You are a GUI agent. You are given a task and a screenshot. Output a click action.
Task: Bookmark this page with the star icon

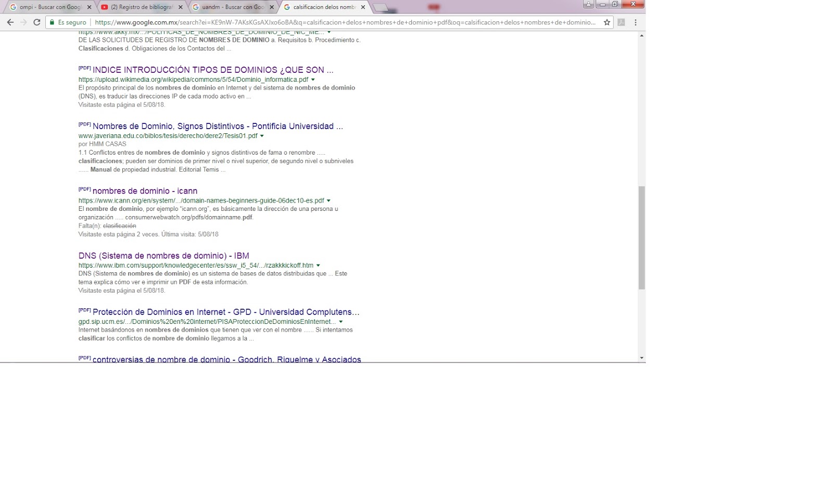(x=607, y=22)
